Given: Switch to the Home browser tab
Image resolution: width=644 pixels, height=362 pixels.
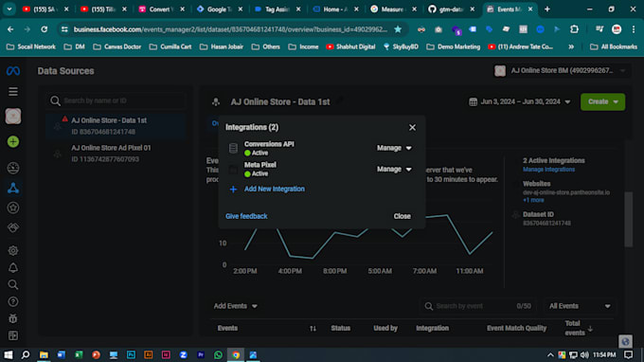Looking at the screenshot, I should [x=334, y=9].
